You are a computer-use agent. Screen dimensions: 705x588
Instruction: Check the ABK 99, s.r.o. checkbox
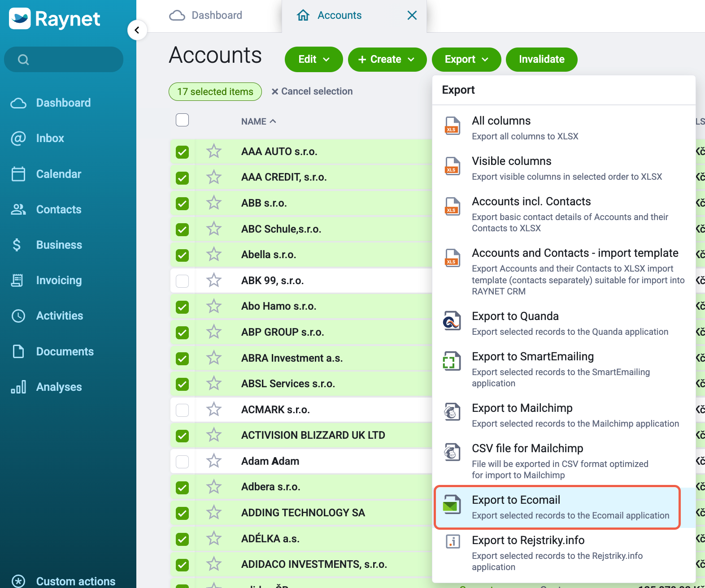pyautogui.click(x=183, y=281)
